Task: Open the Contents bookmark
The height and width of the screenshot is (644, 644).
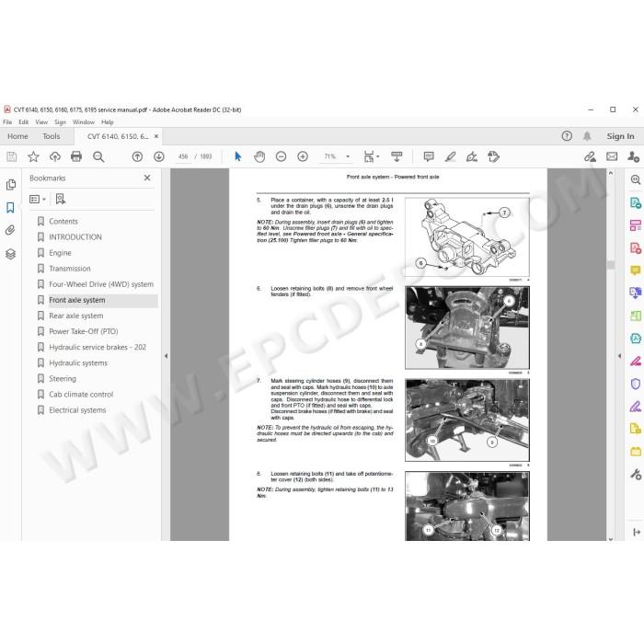Action: tap(63, 222)
